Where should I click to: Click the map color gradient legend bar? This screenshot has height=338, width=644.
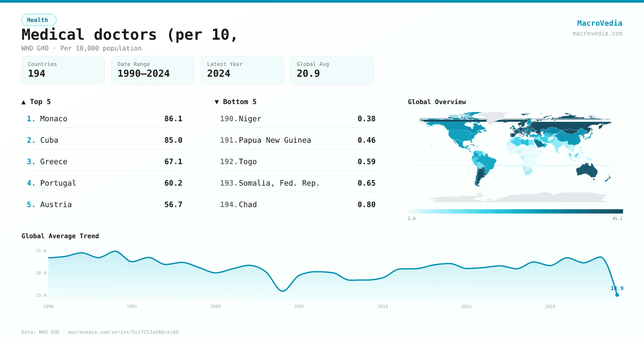[515, 211]
